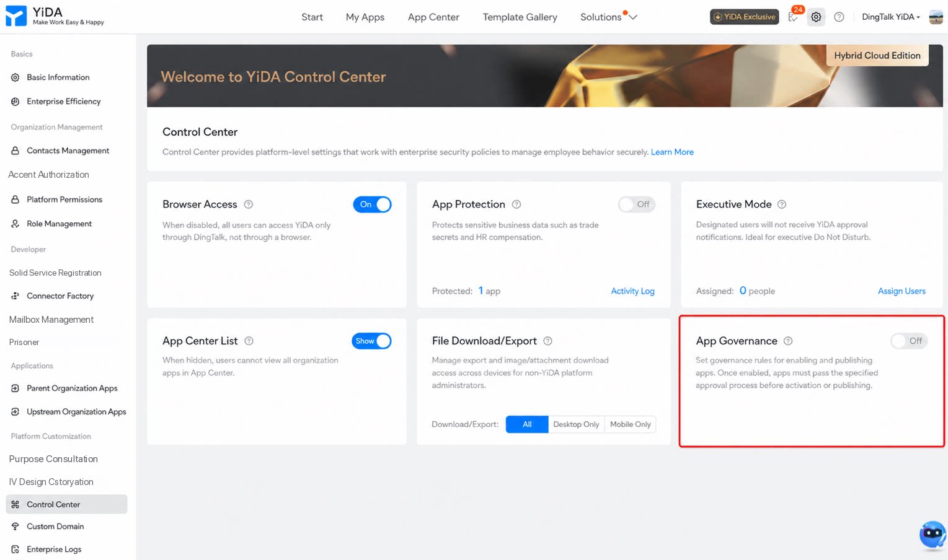The height and width of the screenshot is (560, 948).
Task: Expand the Solutions dropdown menu
Action: tap(608, 17)
